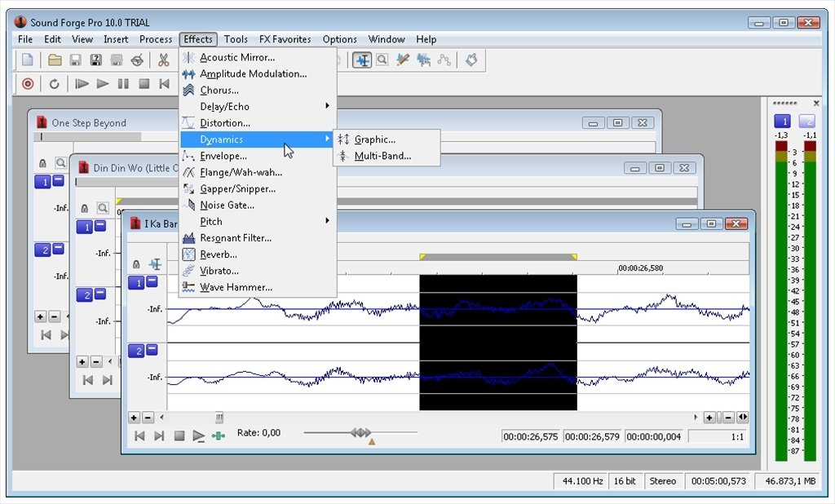This screenshot has height=504, width=835.
Task: Choose Acoustic Mirror from the Effects menu
Action: (x=258, y=57)
